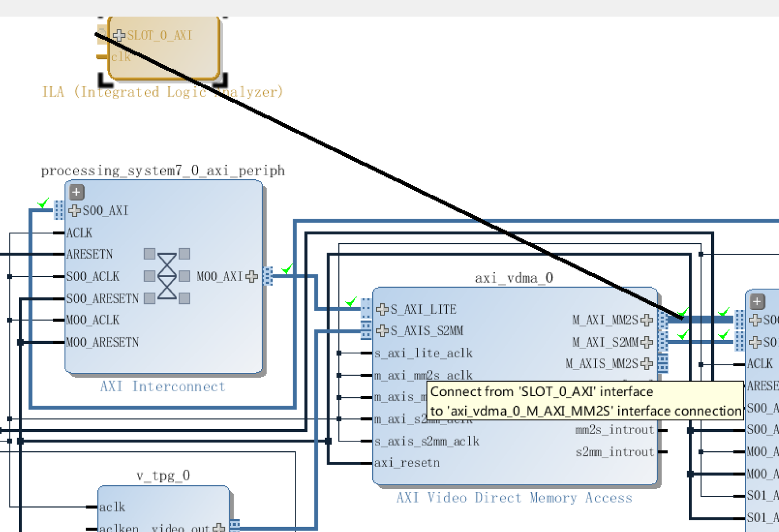
Task: Select the M00_ARESETN pin
Action: click(102, 342)
